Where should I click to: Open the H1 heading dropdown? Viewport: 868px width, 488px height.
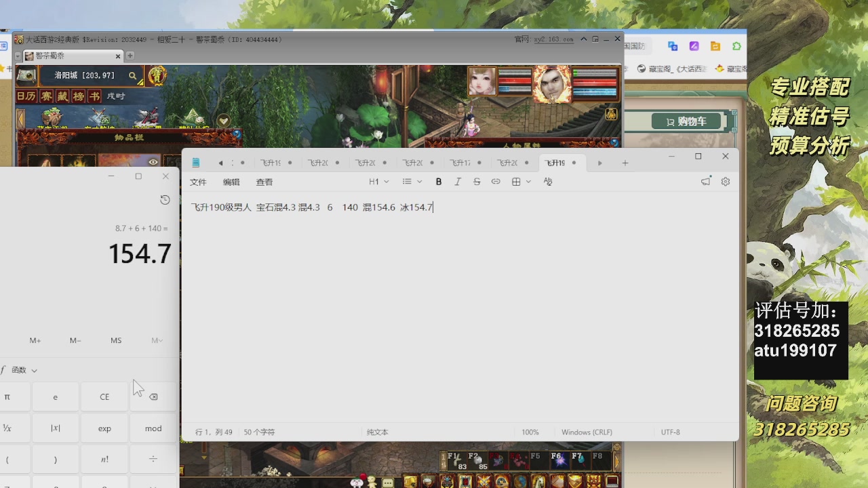tap(378, 182)
